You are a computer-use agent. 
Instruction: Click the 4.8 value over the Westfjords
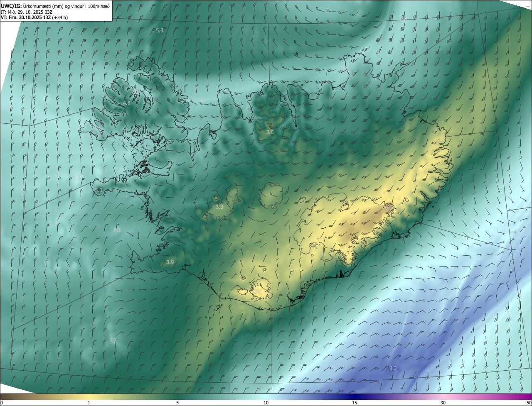(126, 103)
